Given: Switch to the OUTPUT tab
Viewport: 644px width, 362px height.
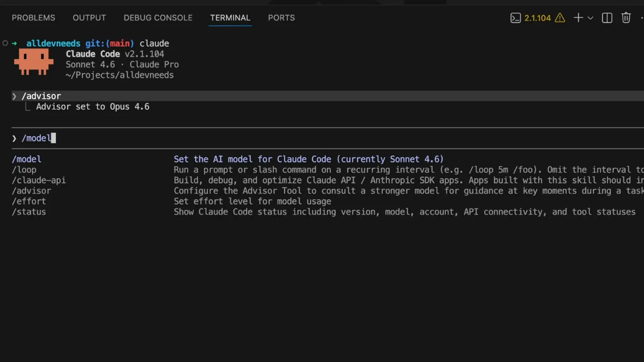Looking at the screenshot, I should point(89,18).
